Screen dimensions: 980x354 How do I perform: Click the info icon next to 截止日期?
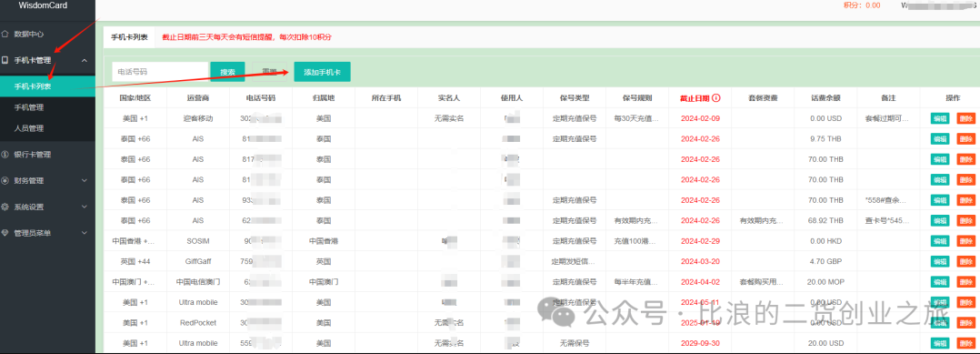[716, 98]
